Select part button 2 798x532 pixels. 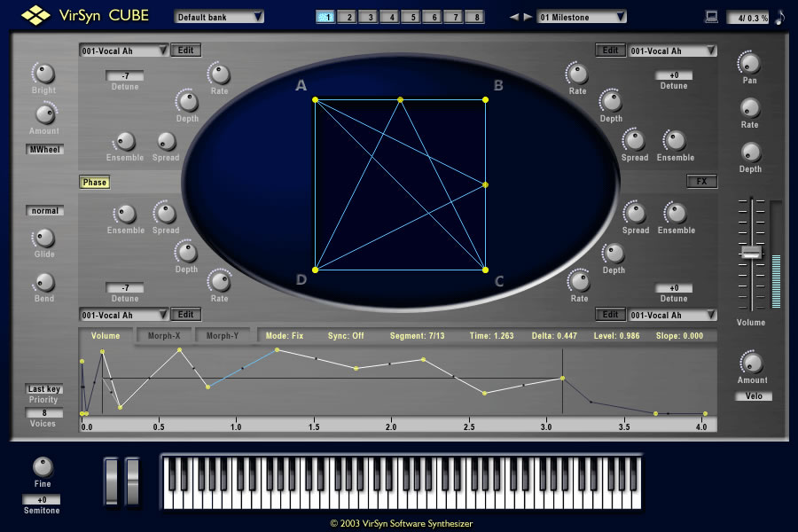point(347,17)
